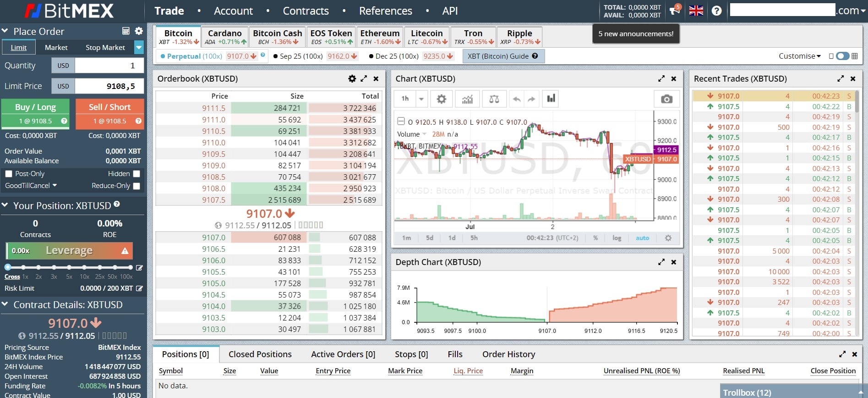Edit Risk Limit with its edit icon

point(139,288)
